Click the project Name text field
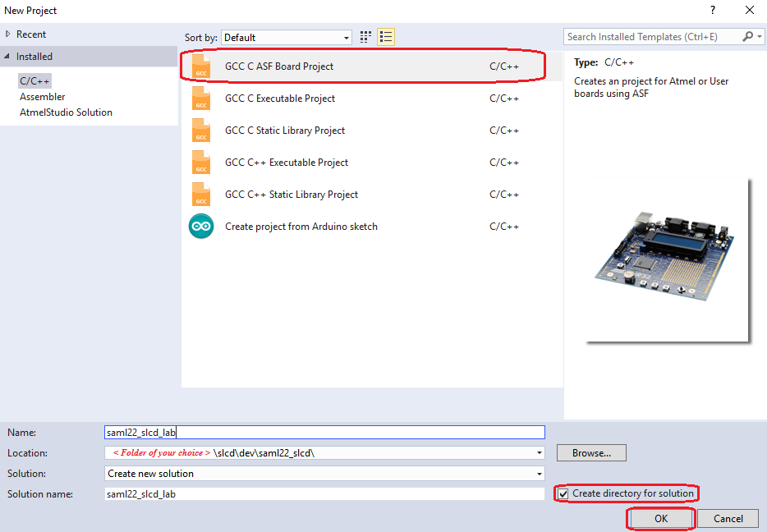The height and width of the screenshot is (532, 767). (x=324, y=433)
